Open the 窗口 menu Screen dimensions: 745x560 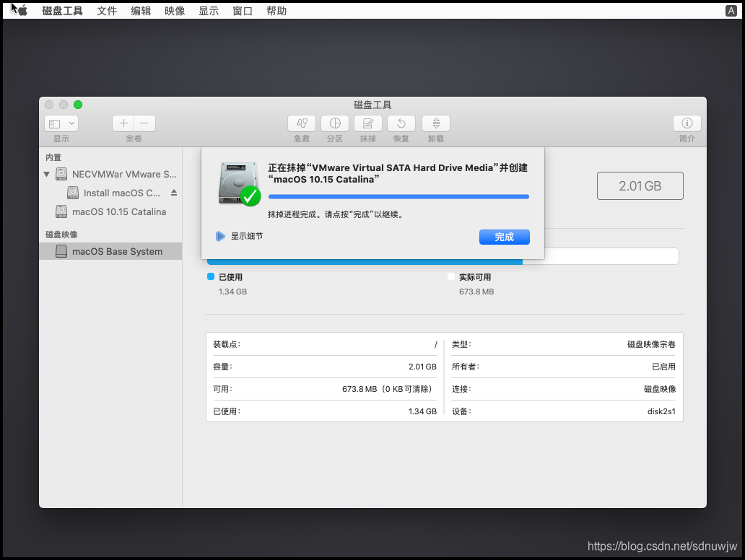[243, 11]
